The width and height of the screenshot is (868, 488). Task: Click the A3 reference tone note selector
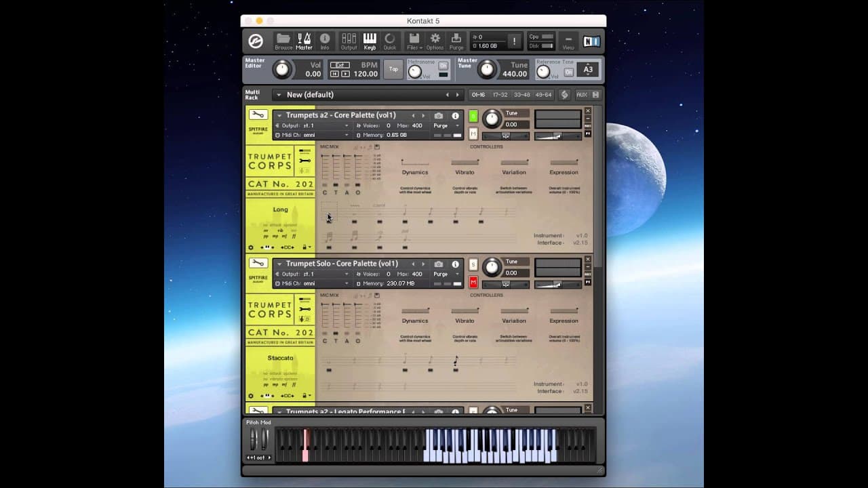coord(588,69)
